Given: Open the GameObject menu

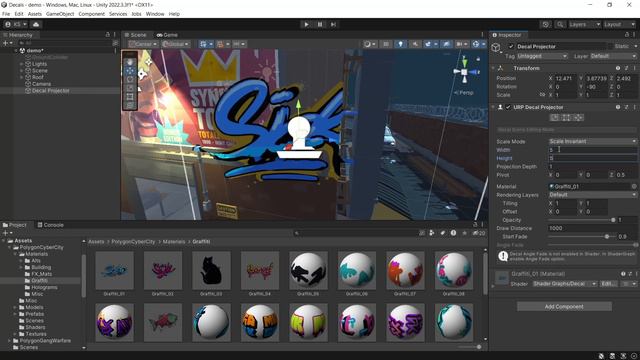Looking at the screenshot, I should pyautogui.click(x=60, y=14).
